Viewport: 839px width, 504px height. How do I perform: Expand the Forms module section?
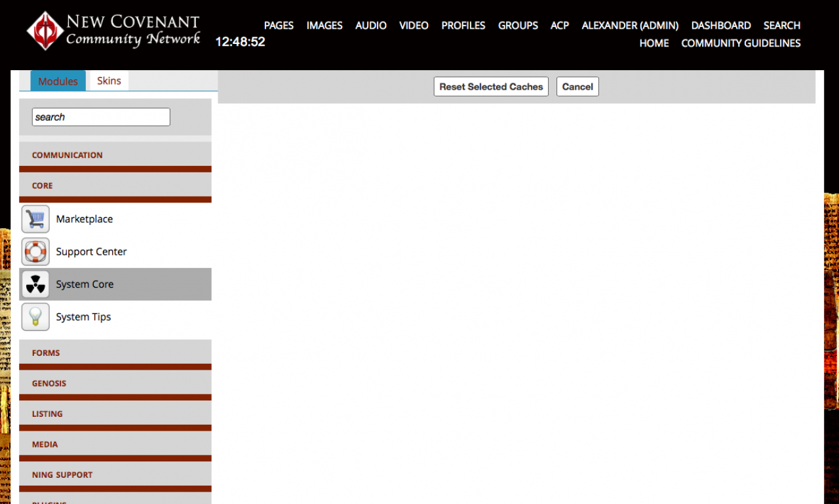[x=115, y=353]
